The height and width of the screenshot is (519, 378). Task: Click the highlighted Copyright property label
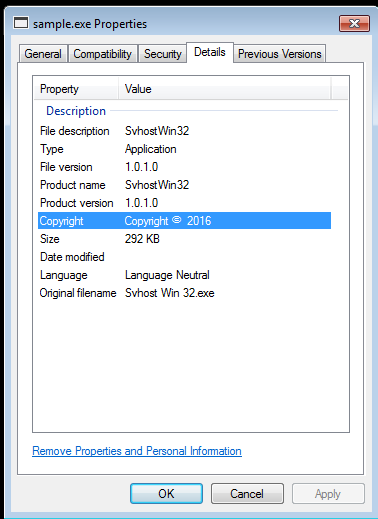61,221
